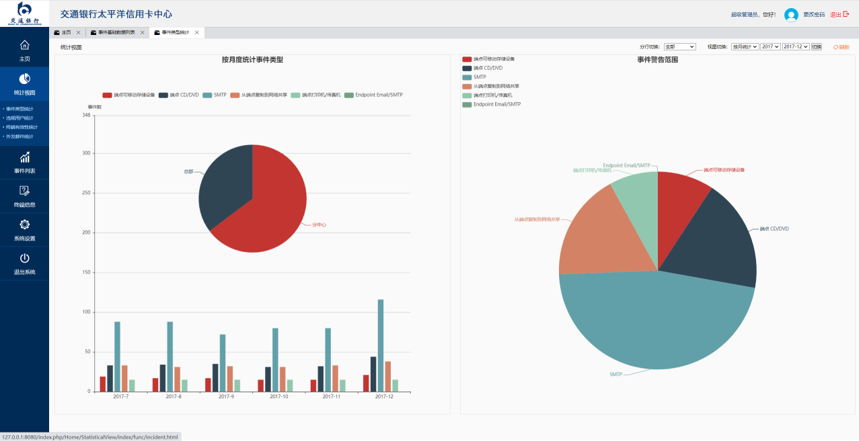This screenshot has height=441, width=859.
Task: Click the Bank of Communications logo
Action: [x=24, y=13]
